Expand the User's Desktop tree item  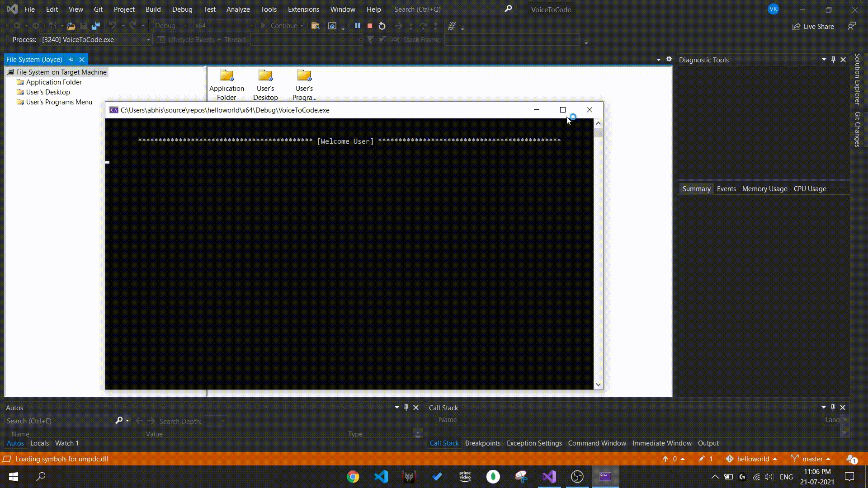[x=47, y=92]
